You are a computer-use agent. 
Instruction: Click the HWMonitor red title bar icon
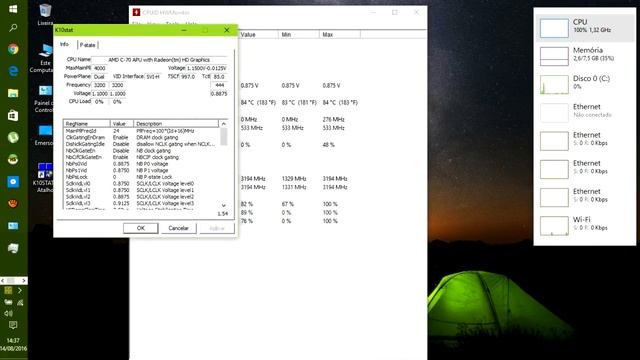tap(136, 12)
